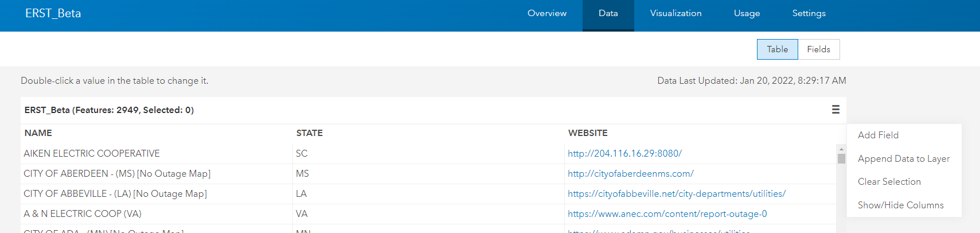The image size is (980, 233).
Task: Select the AIKEN ELECTRIC COOPERATIVE cell
Action: (x=157, y=153)
